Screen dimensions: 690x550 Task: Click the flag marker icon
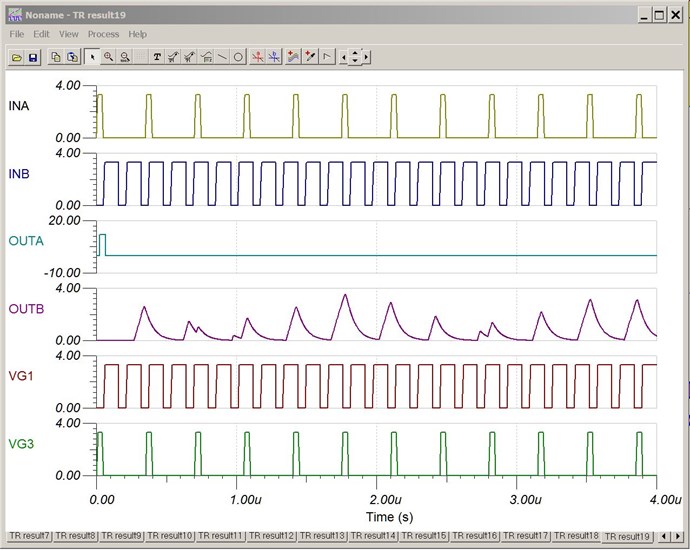pyautogui.click(x=327, y=57)
